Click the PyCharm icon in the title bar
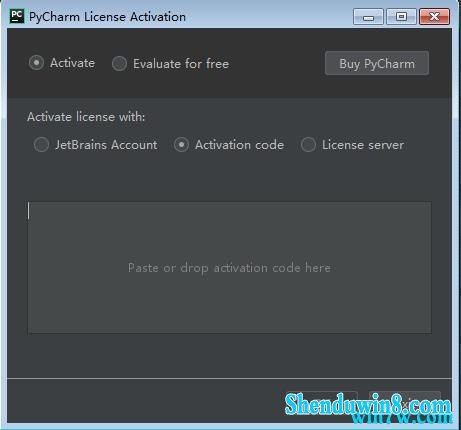Viewport: 461px width, 430px height. coord(17,16)
